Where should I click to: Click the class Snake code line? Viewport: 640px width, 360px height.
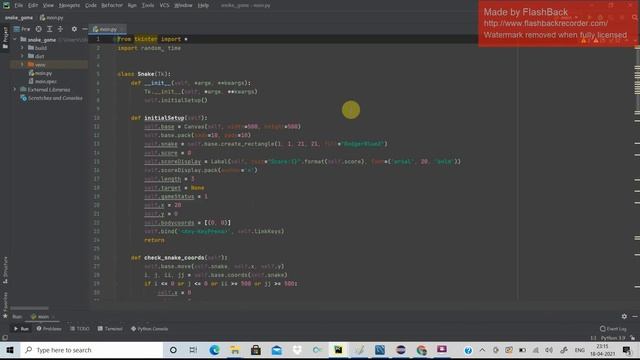[144, 74]
